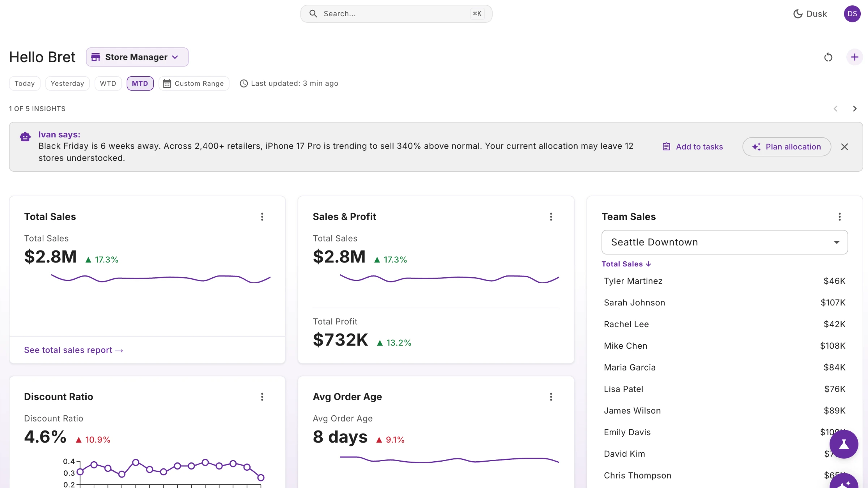Select the MTD date filter
The image size is (868, 488).
(x=140, y=84)
